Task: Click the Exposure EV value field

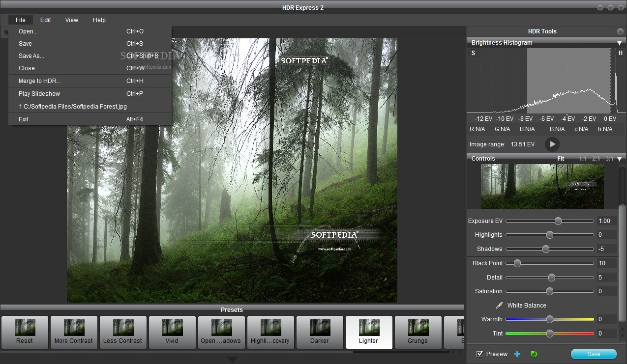Action: [x=607, y=221]
